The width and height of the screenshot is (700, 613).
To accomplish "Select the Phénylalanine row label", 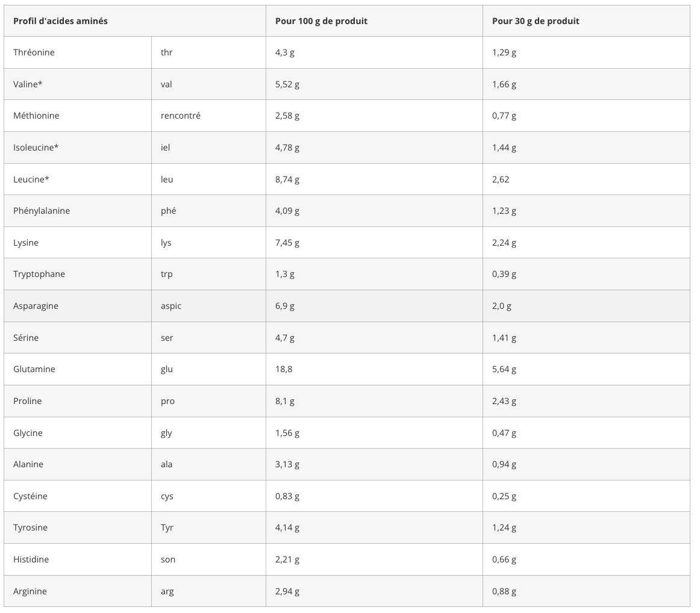I will tap(42, 211).
